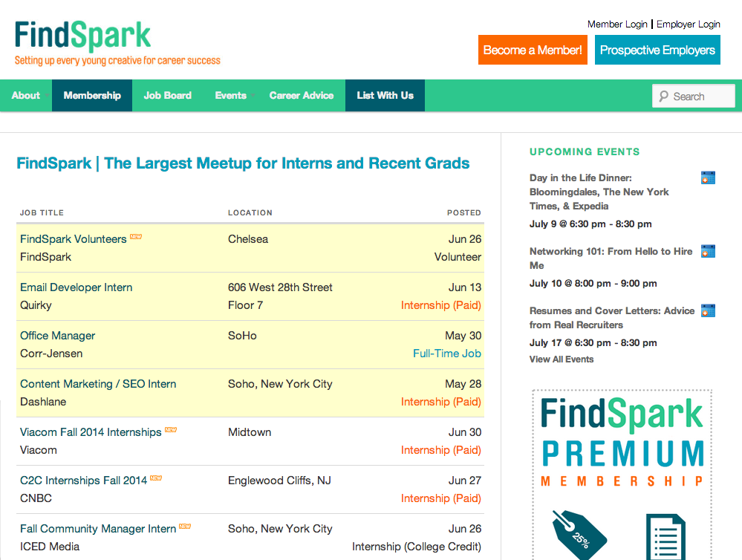Open the Email Developer Intern job listing
This screenshot has height=560, width=742.
click(77, 287)
